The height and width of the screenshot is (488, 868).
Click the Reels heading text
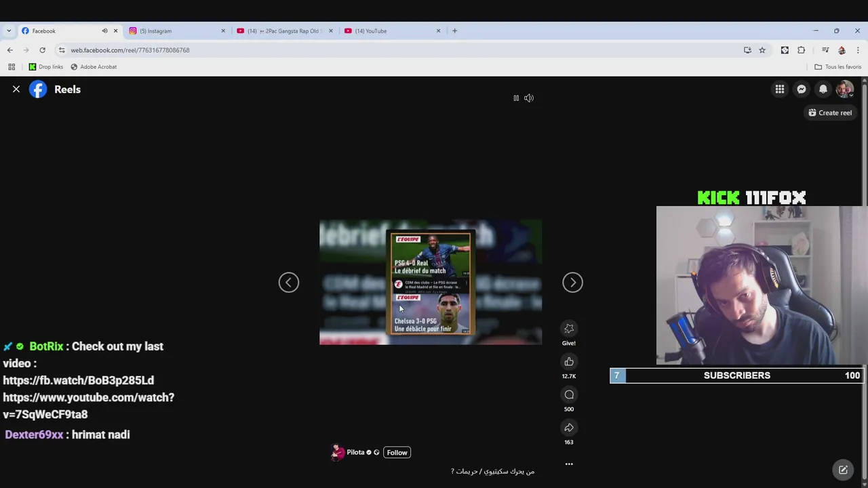tap(67, 89)
